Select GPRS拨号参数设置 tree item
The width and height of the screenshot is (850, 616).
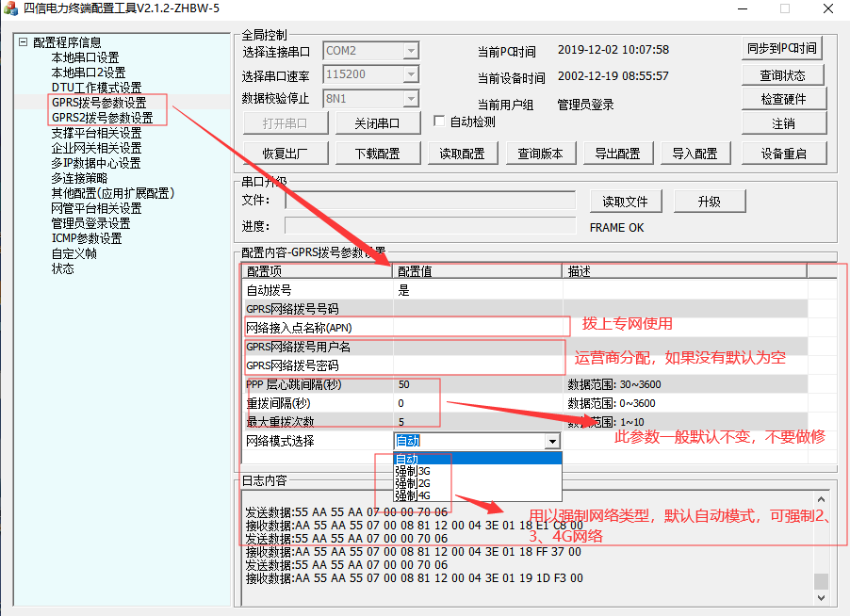coord(99,103)
